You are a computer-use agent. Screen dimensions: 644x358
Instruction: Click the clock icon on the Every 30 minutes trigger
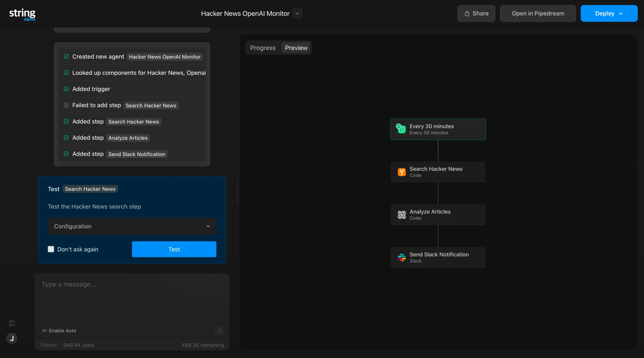point(401,129)
